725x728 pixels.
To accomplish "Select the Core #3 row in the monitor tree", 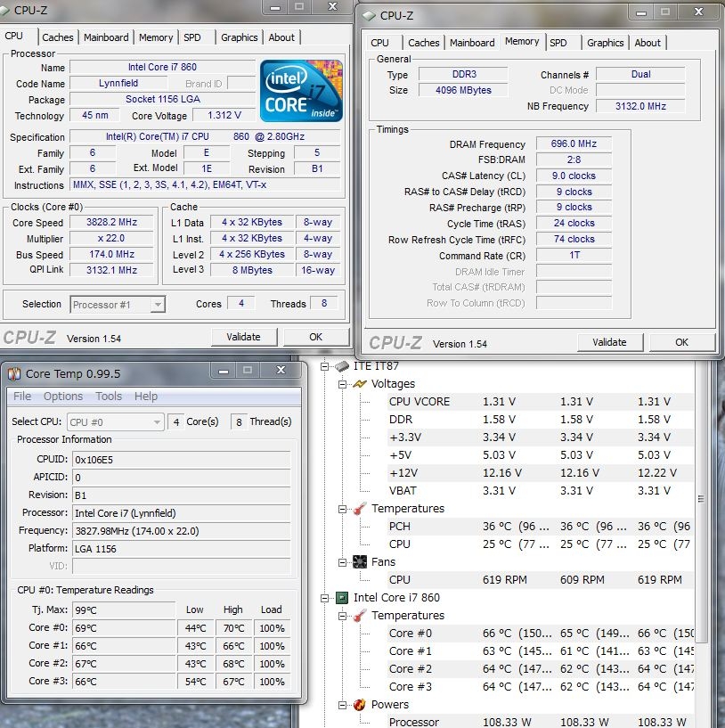I will (540, 687).
